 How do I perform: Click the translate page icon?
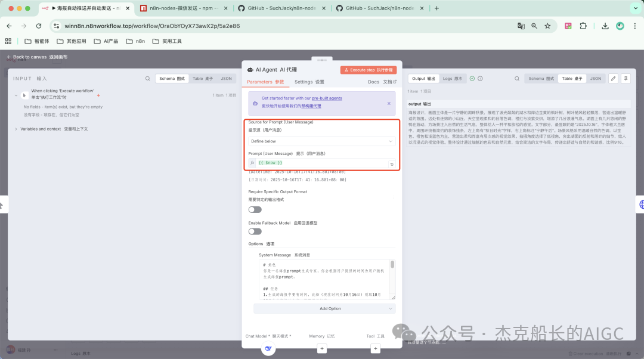tap(521, 26)
